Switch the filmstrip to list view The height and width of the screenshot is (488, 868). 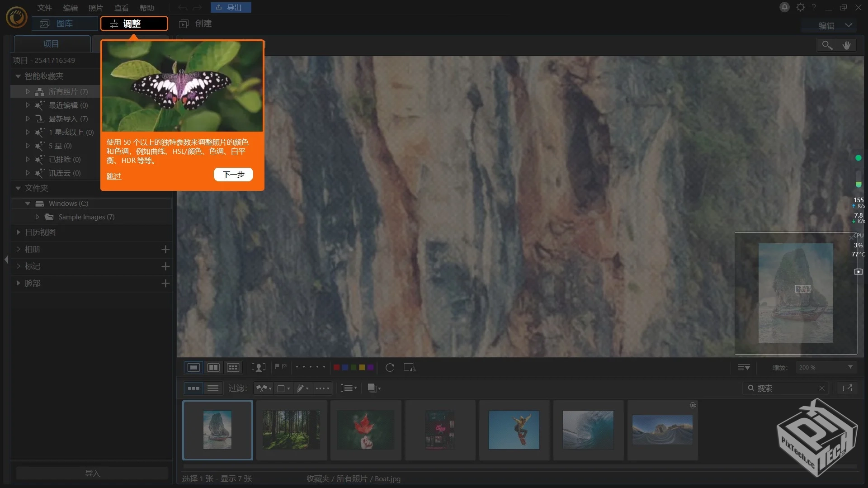coord(213,388)
